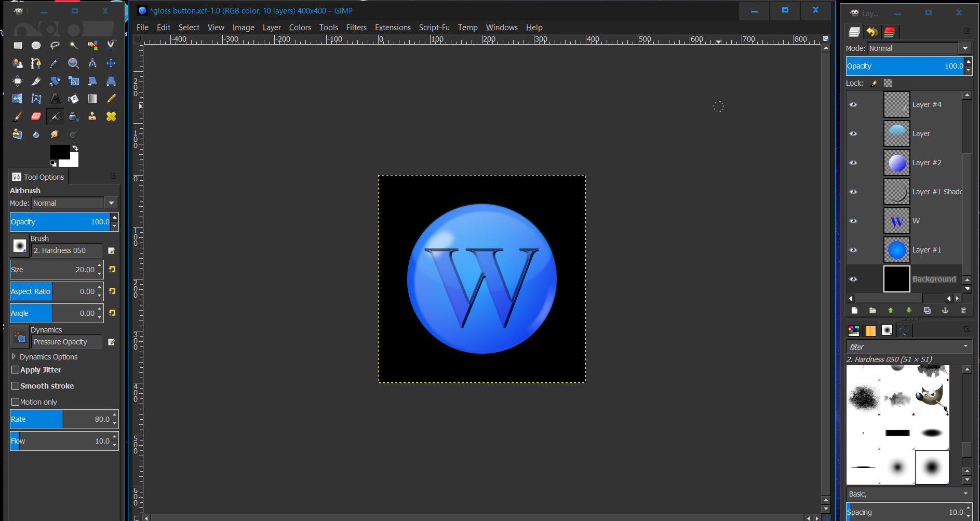Pick the GIMP Wilber mascot brush
This screenshot has height=521, width=980.
pyautogui.click(x=932, y=398)
